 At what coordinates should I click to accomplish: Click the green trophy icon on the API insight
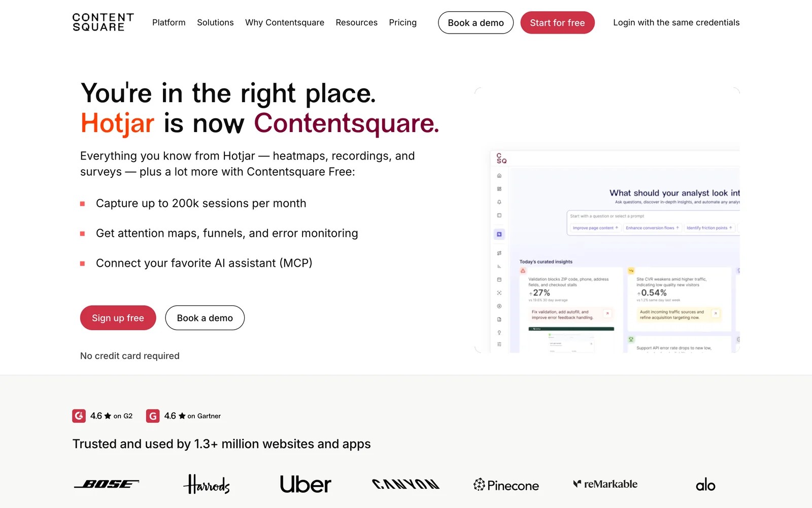[x=631, y=339]
